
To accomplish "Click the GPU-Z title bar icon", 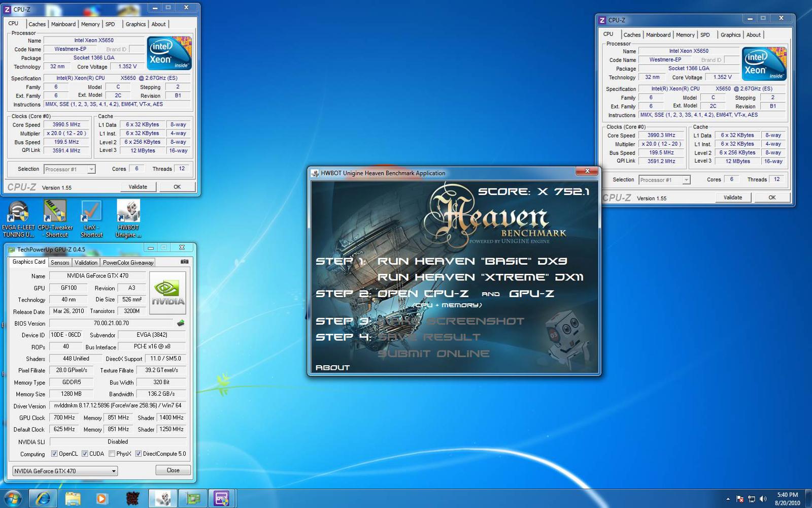I will point(11,249).
